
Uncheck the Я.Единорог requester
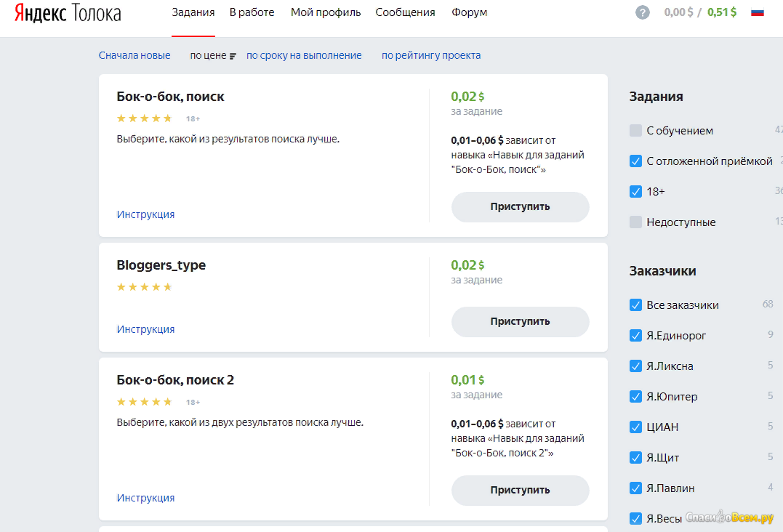tap(635, 335)
